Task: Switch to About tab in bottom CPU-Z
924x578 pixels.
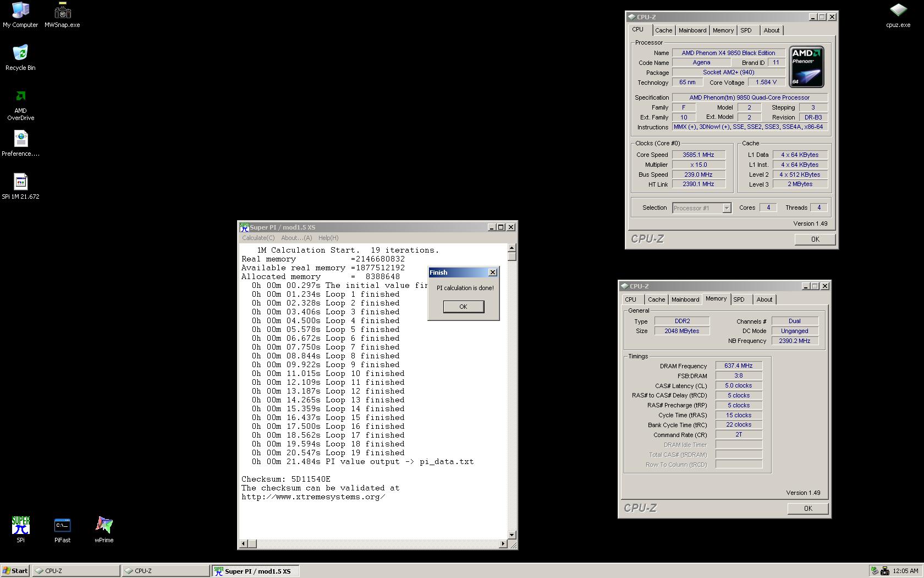Action: [765, 299]
